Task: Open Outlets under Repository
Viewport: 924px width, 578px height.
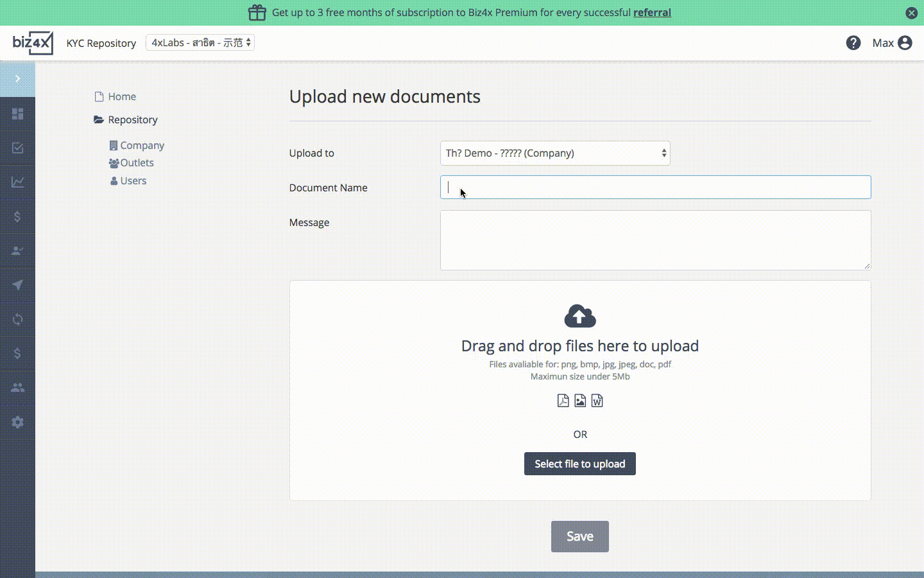Action: 132,162
